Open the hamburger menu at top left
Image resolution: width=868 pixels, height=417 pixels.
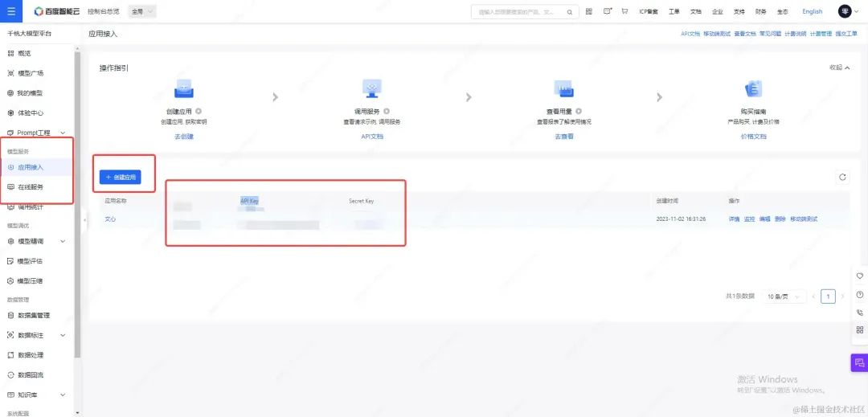click(x=11, y=11)
